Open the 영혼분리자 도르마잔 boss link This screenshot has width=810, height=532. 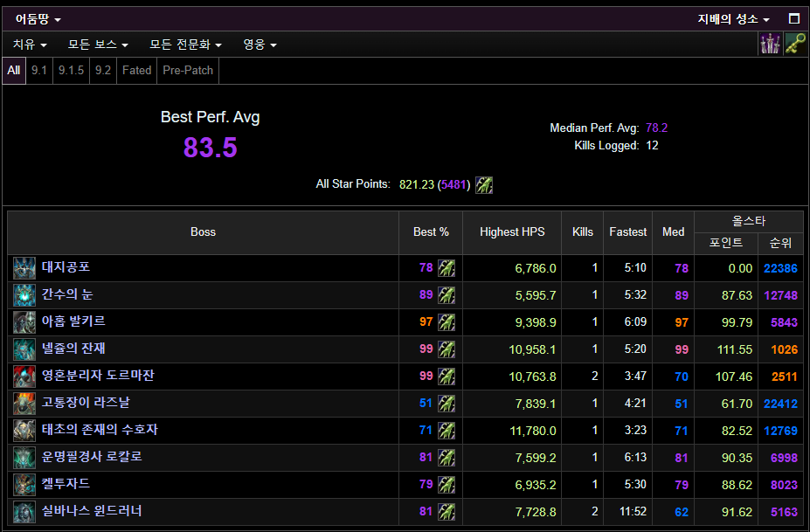tap(98, 376)
